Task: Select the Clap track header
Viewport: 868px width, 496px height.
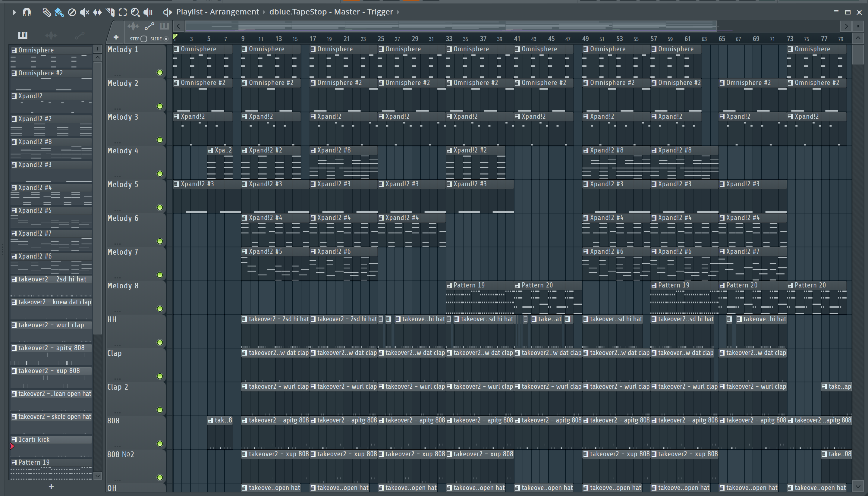Action: (x=136, y=365)
